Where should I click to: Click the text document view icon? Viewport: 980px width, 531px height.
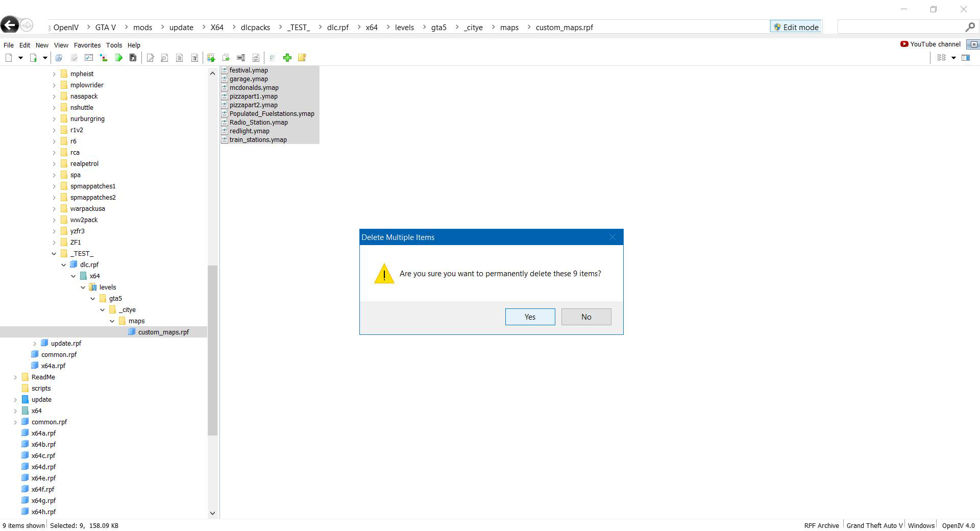(180, 58)
